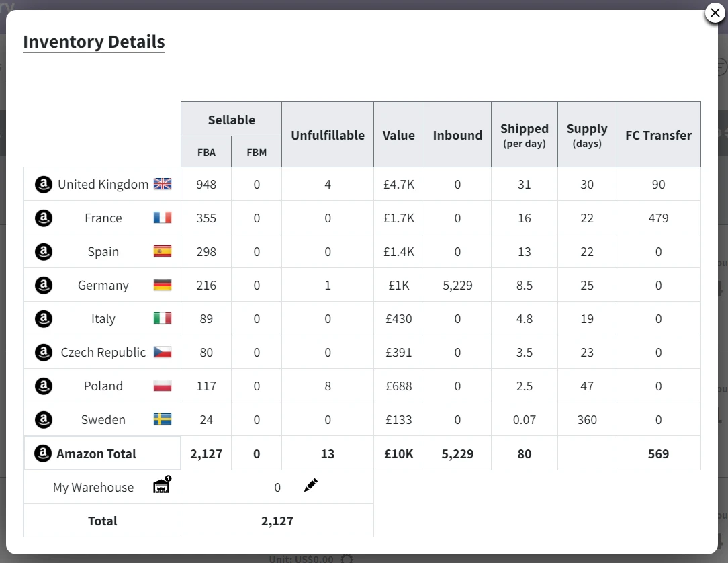Click the Amazon logo in the Sweden row
728x563 pixels.
click(x=44, y=419)
